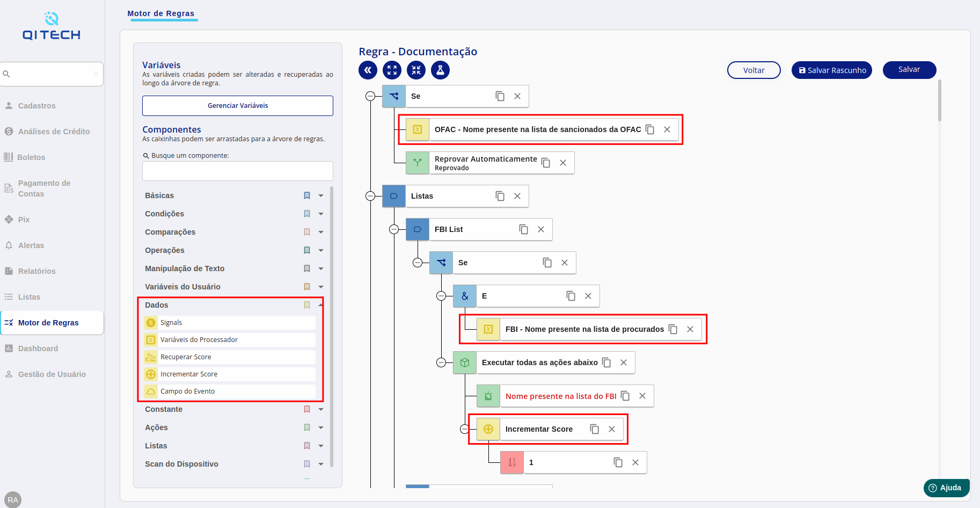Click 'Salvar Rascunho' to save draft

(832, 70)
